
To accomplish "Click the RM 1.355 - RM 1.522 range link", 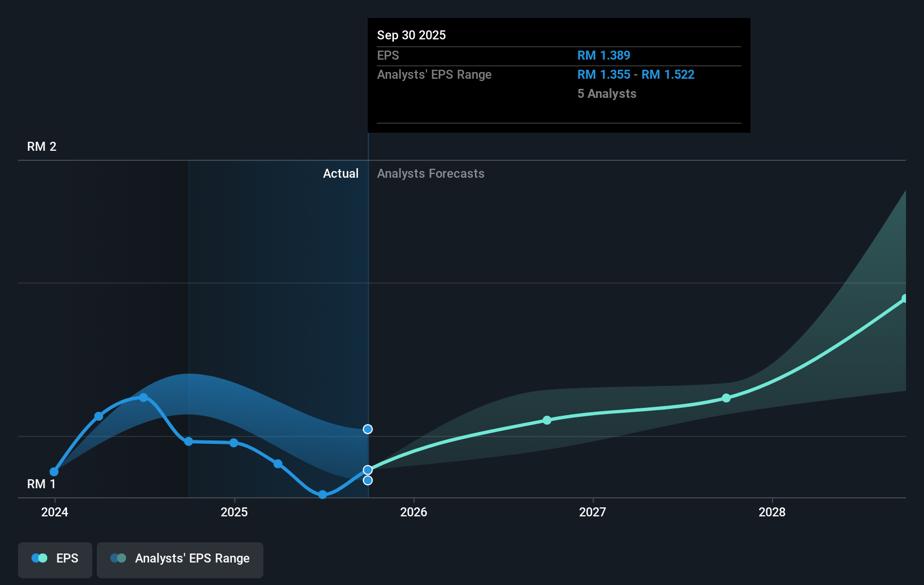I will pos(636,74).
